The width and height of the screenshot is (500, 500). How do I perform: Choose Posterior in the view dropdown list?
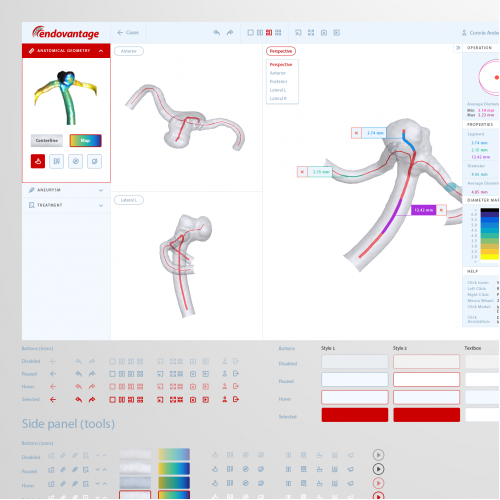pos(278,81)
